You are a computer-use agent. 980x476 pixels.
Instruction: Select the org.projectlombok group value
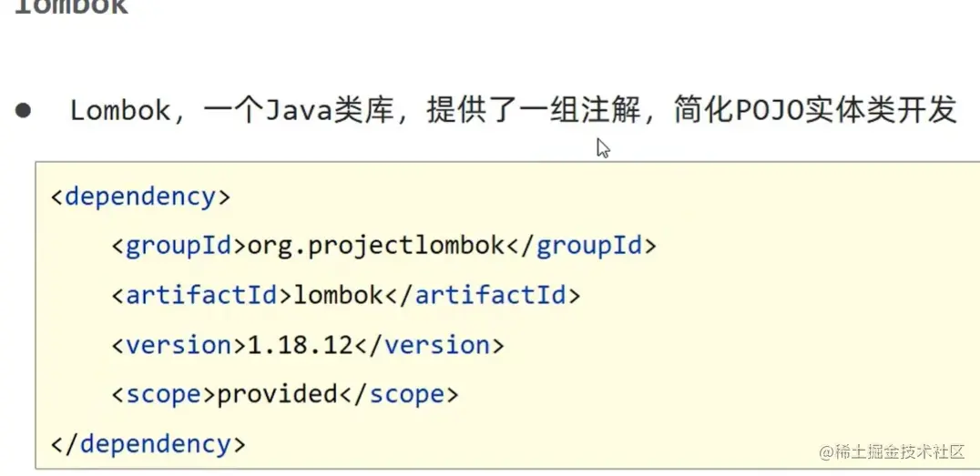375,246
